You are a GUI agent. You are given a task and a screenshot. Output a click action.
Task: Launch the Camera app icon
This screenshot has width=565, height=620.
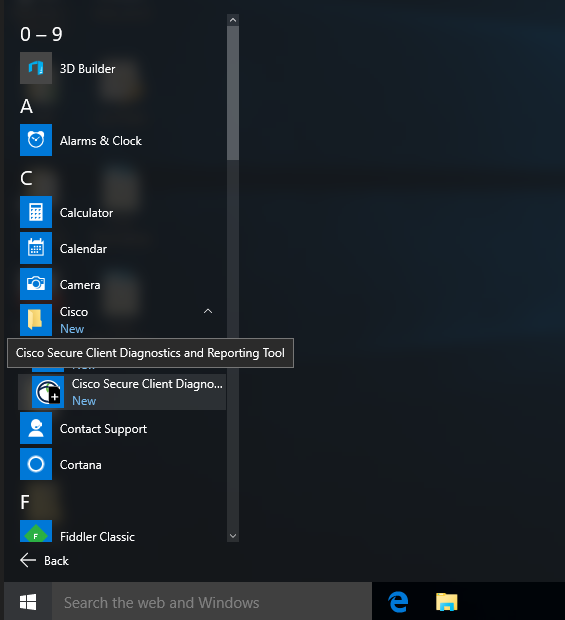point(36,284)
